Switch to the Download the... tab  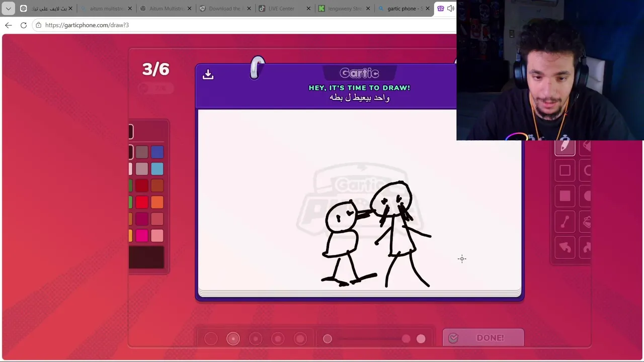pos(224,9)
